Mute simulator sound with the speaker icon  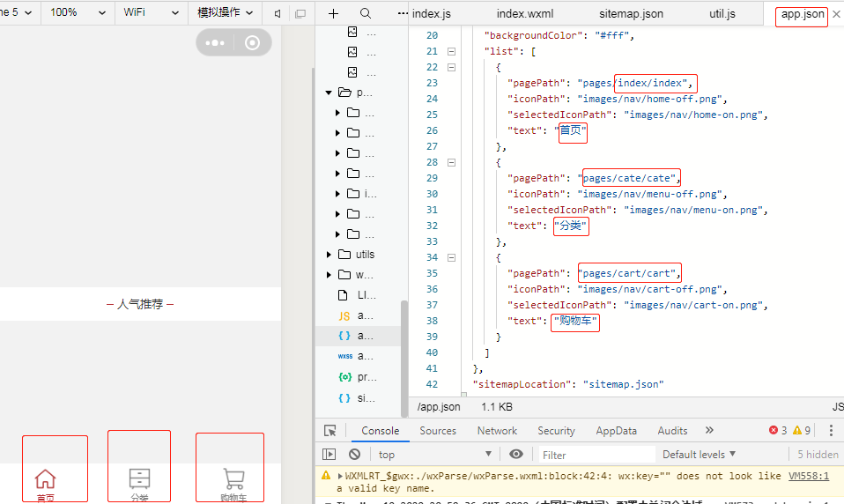[278, 13]
